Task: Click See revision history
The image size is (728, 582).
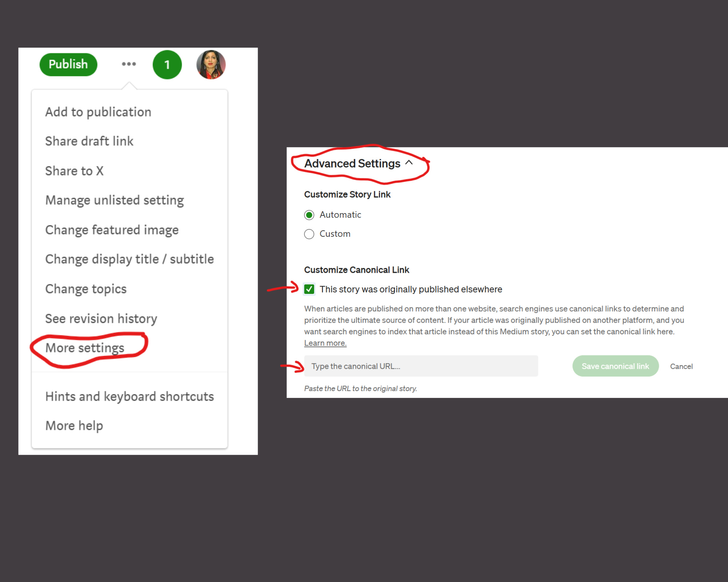Action: click(101, 319)
